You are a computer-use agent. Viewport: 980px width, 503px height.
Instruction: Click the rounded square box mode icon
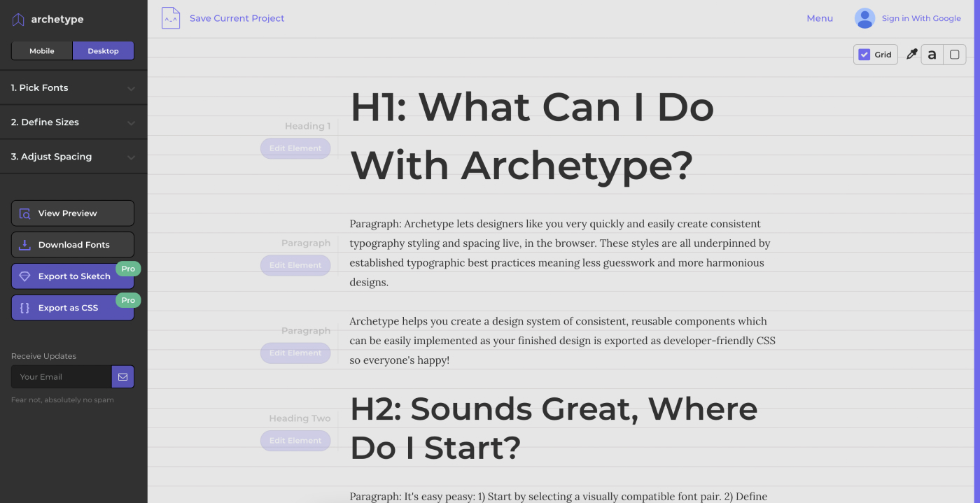click(x=954, y=55)
